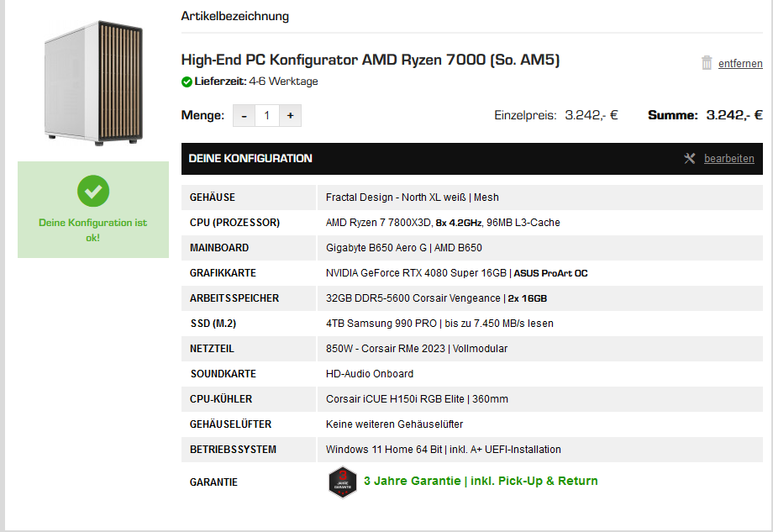Click HD-Audio Onboard value
This screenshot has width=773, height=532.
coord(369,373)
